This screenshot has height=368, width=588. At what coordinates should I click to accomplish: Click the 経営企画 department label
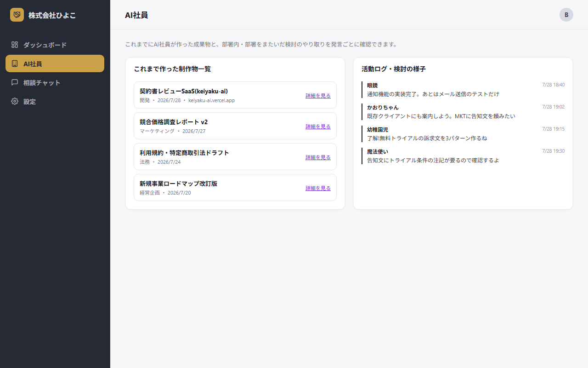point(150,193)
